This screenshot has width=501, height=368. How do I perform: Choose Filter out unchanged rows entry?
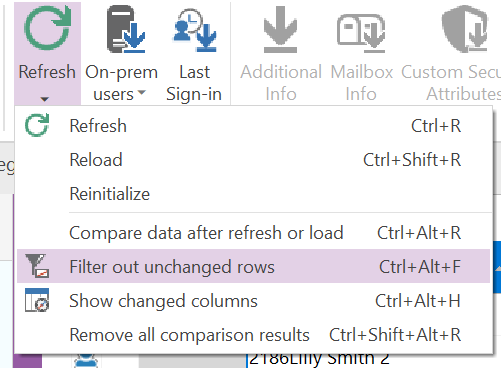[x=253, y=266]
